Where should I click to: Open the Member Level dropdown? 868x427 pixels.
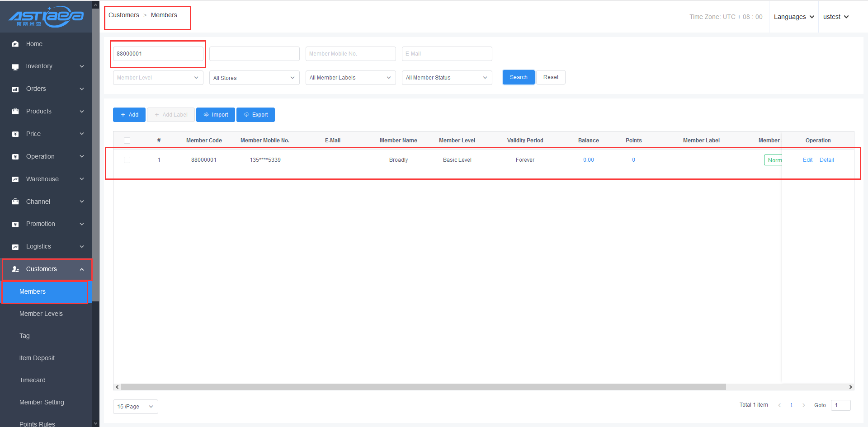(158, 78)
